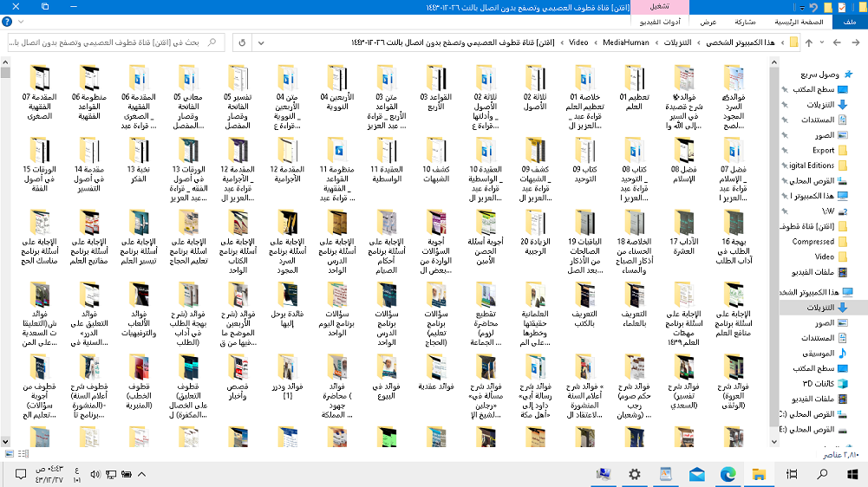Switch to the عرض (View) ribbon tab

(x=708, y=22)
